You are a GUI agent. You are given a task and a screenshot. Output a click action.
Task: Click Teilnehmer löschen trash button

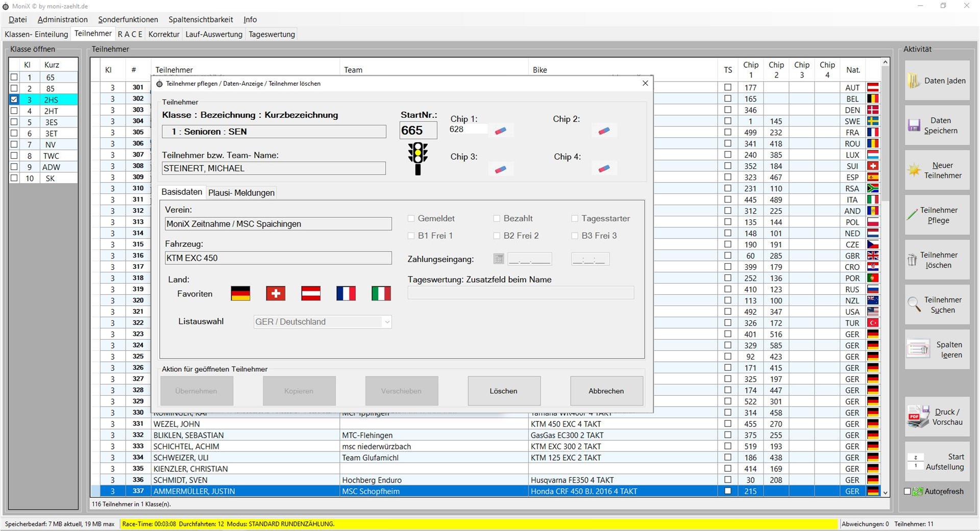pos(937,260)
